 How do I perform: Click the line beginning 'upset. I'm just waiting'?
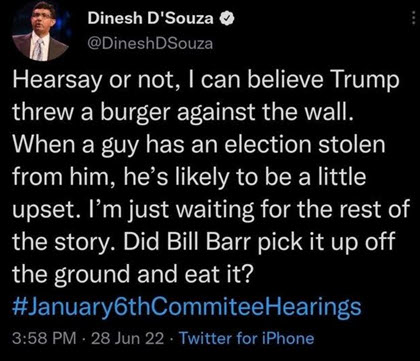(211, 210)
